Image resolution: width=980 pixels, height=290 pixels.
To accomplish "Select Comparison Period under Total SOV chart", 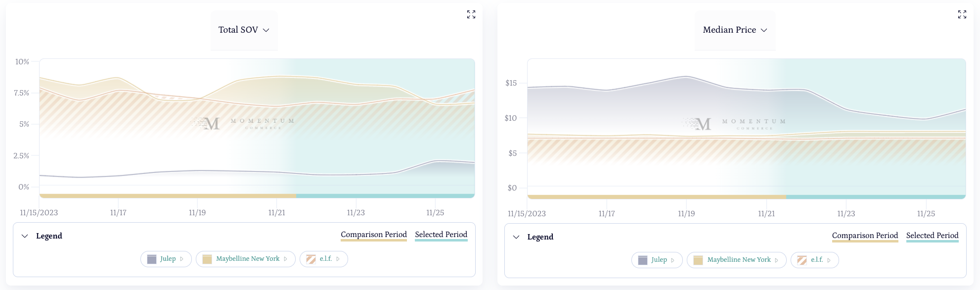I will [x=374, y=235].
